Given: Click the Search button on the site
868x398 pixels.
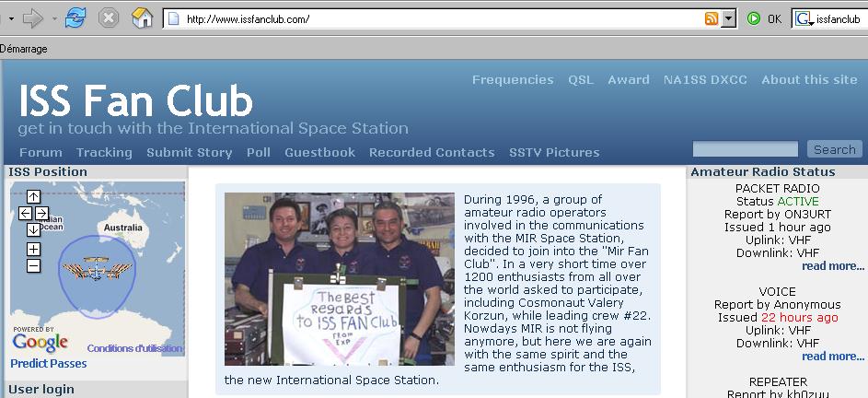Looking at the screenshot, I should [x=834, y=149].
